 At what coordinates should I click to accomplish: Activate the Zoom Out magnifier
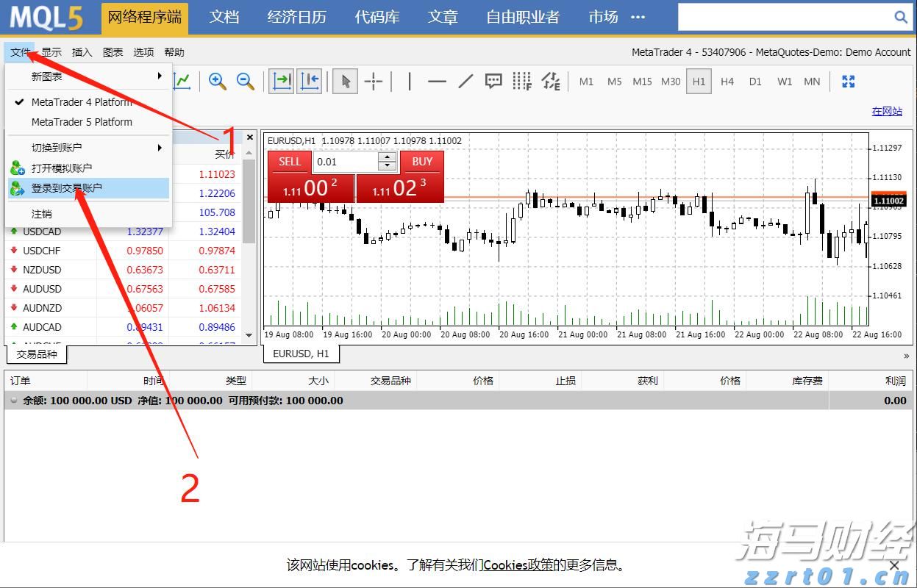(245, 81)
